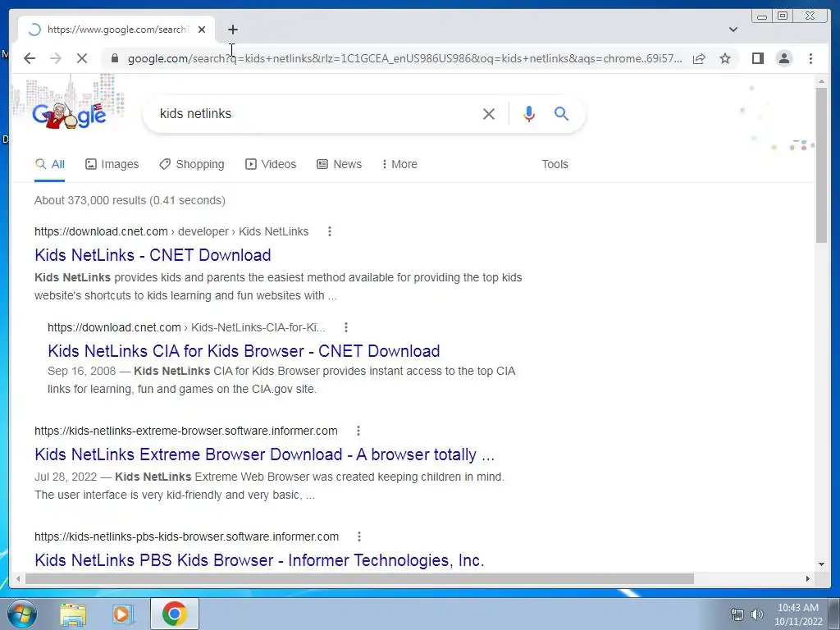
Task: Clear the search box text
Action: pyautogui.click(x=489, y=114)
